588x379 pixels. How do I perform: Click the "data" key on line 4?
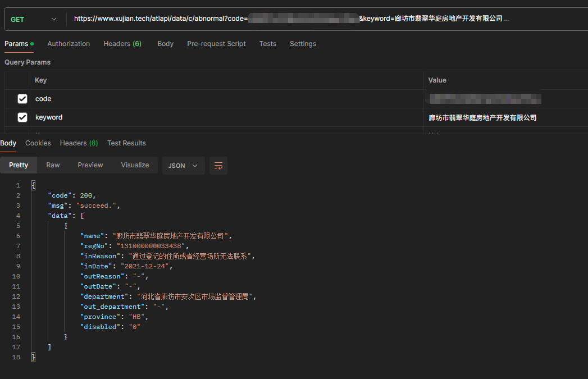click(60, 216)
